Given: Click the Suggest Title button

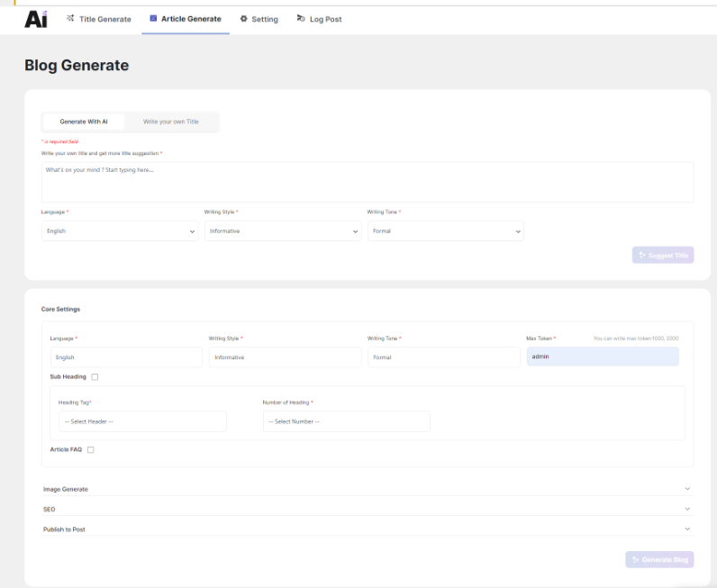Looking at the screenshot, I should pyautogui.click(x=663, y=255).
